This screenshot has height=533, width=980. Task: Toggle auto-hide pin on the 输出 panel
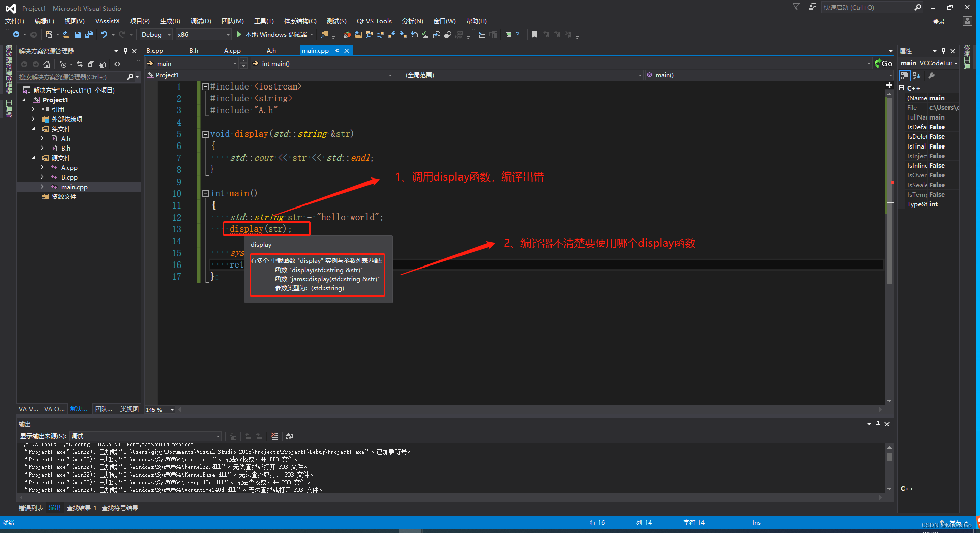tap(878, 424)
